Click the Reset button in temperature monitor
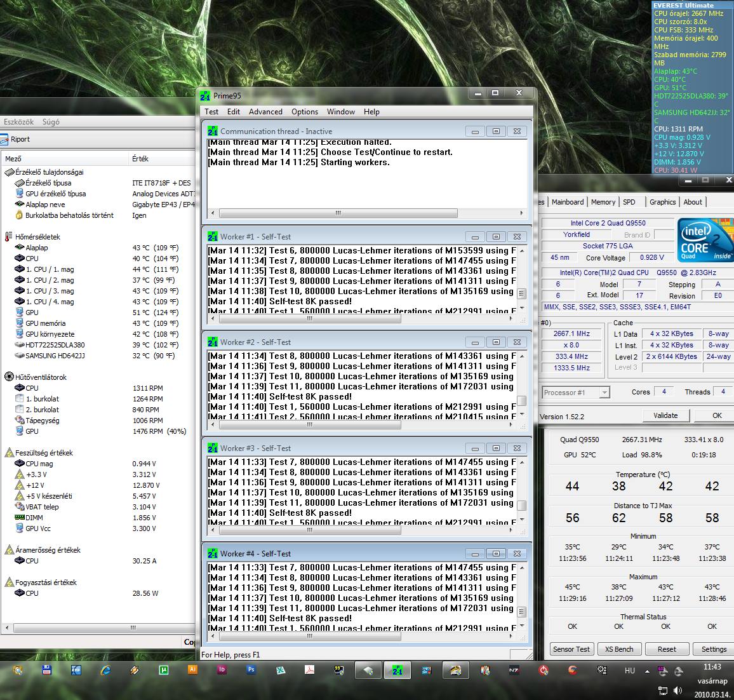Viewport: 734px width, 700px height. click(667, 649)
